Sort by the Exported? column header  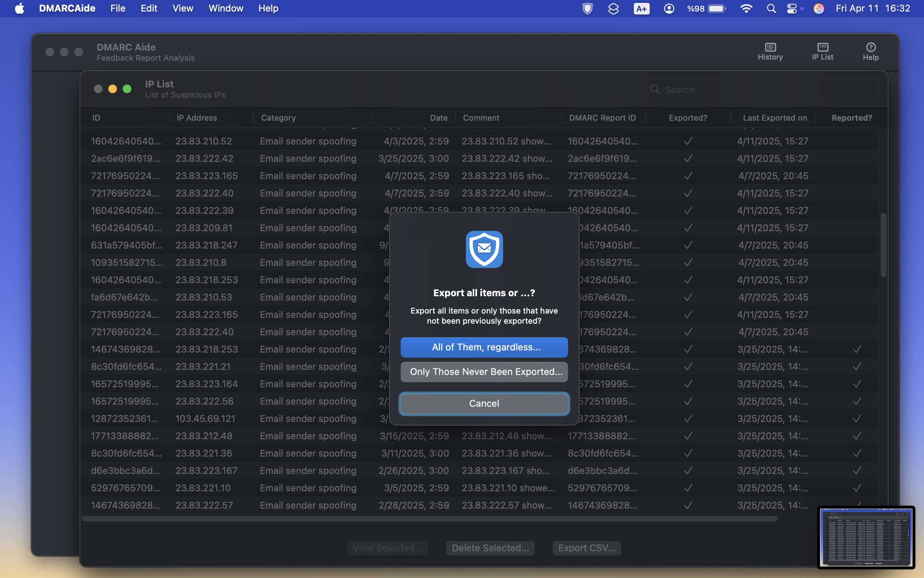click(x=688, y=118)
